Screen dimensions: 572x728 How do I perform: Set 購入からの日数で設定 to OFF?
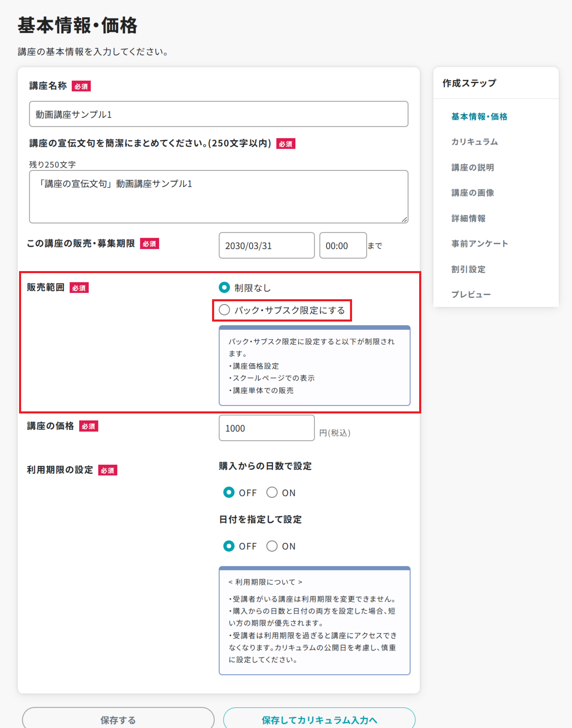pos(229,493)
